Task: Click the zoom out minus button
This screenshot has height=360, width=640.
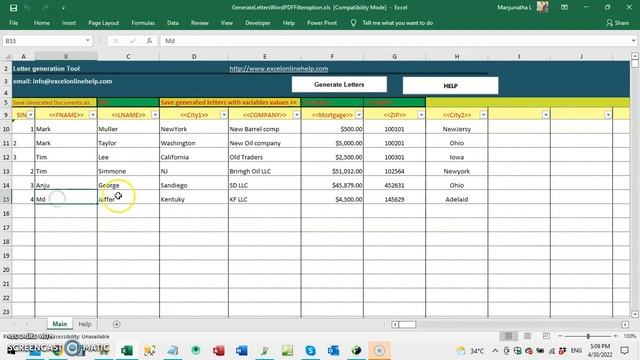Action: [x=560, y=336]
